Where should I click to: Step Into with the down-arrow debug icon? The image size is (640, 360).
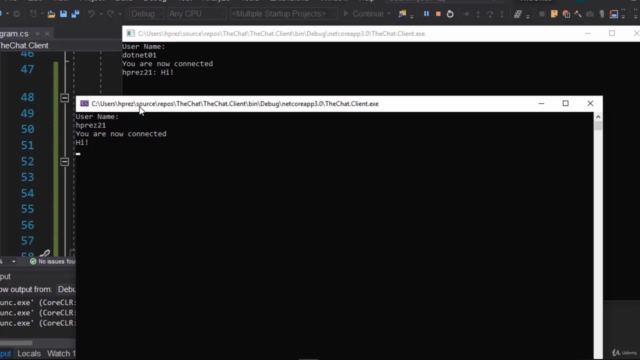coord(478,14)
